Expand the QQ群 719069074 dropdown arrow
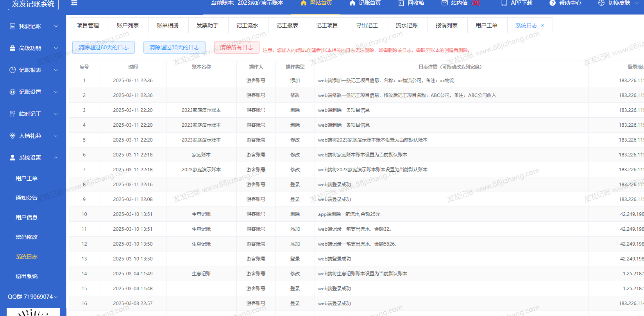Image resolution: width=644 pixels, height=316 pixels. click(x=56, y=297)
